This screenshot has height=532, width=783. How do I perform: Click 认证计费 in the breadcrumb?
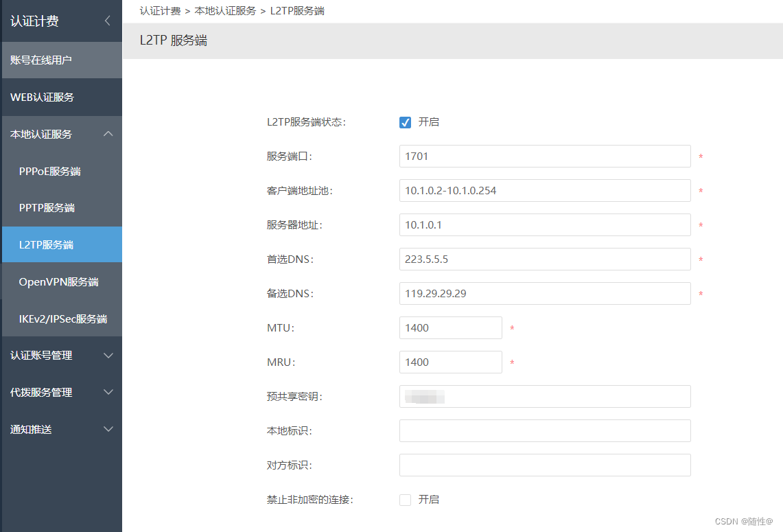pos(160,11)
